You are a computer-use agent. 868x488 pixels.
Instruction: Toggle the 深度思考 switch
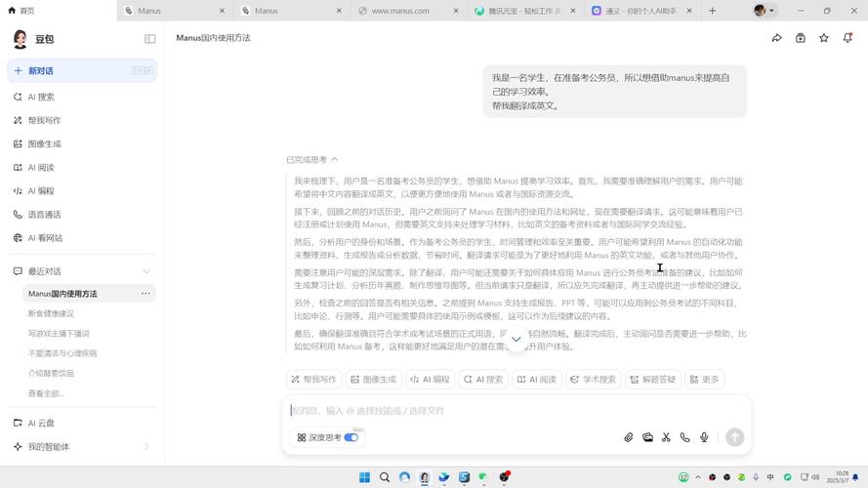[351, 437]
